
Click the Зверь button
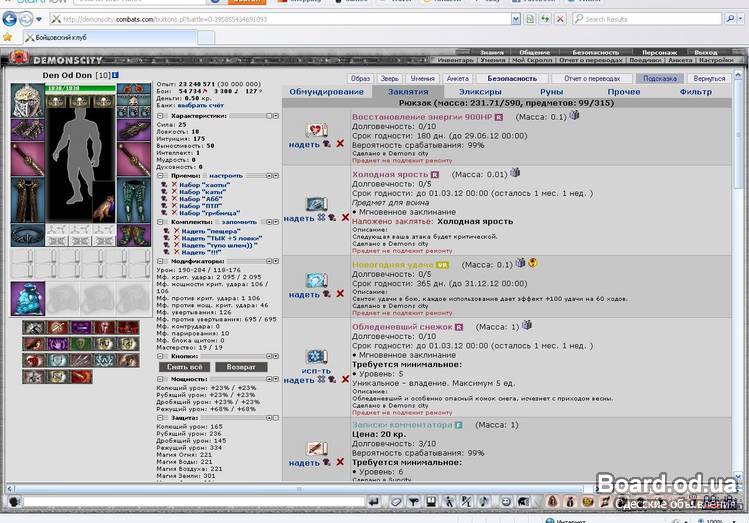(390, 78)
